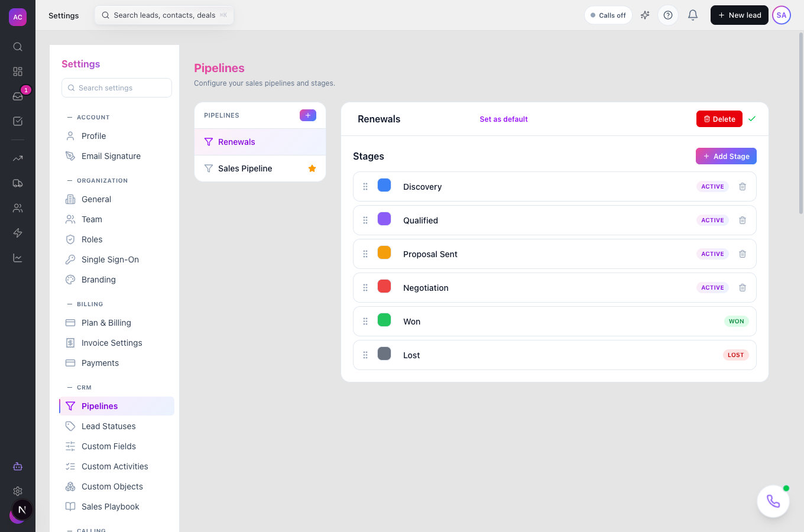Open the robot icon in the left rail

pos(18,466)
